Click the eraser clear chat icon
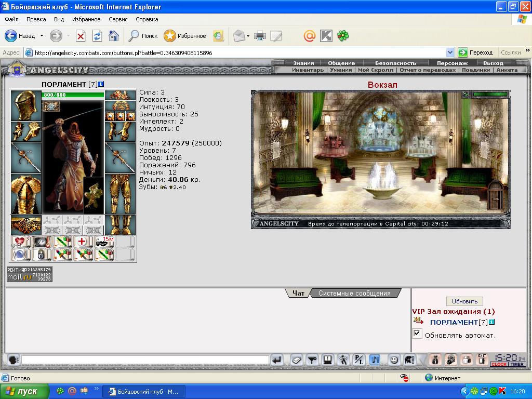 (296, 360)
